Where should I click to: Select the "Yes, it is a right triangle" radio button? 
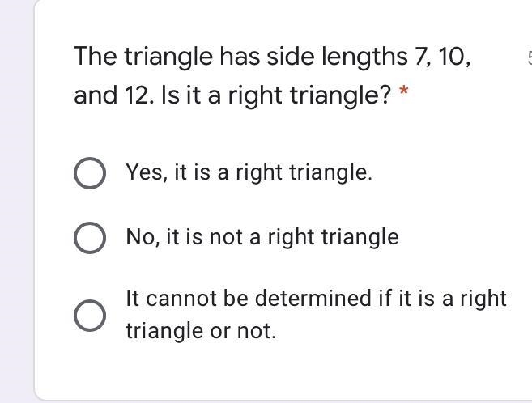[90, 173]
